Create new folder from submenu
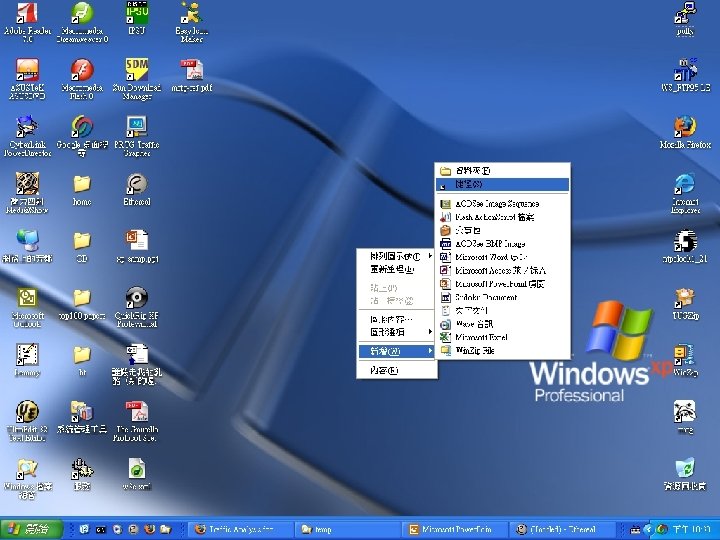The width and height of the screenshot is (720, 540). pos(502,171)
